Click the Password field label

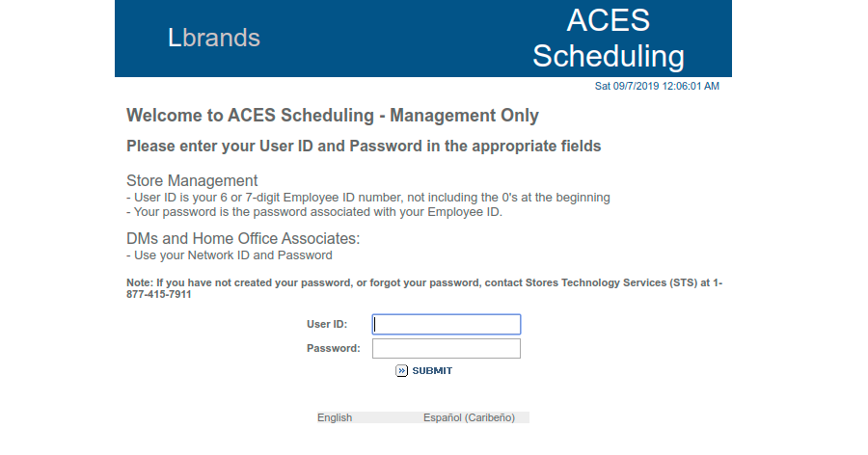[x=334, y=348]
